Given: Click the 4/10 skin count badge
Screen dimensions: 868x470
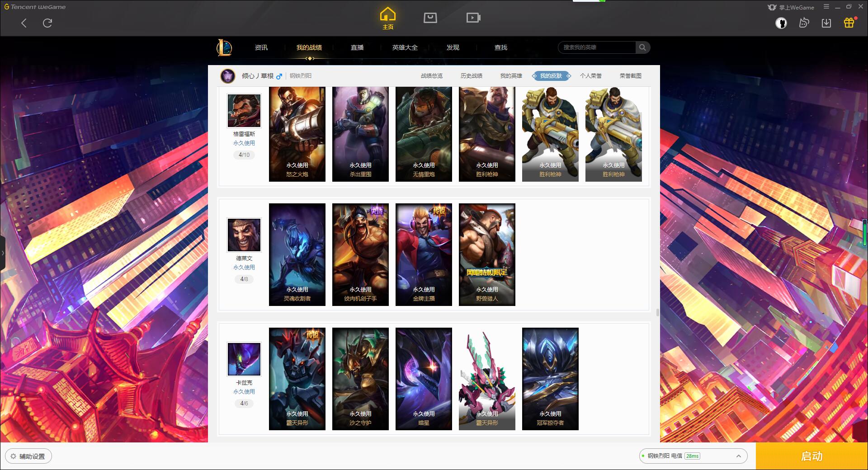Looking at the screenshot, I should click(244, 155).
